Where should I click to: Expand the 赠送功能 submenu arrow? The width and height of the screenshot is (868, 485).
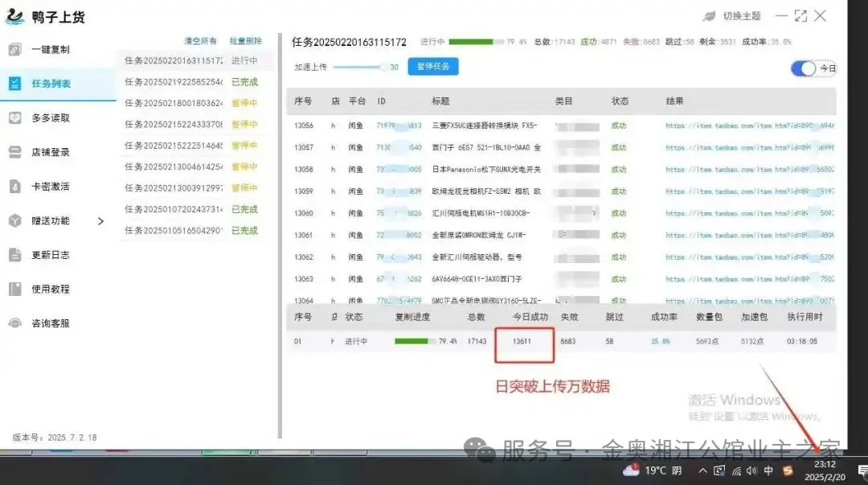point(101,221)
